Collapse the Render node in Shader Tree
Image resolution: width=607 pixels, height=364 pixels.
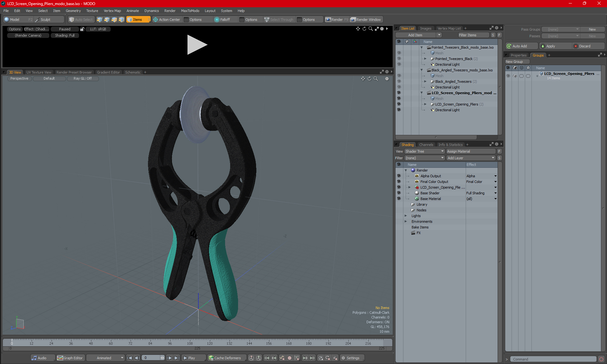(406, 170)
